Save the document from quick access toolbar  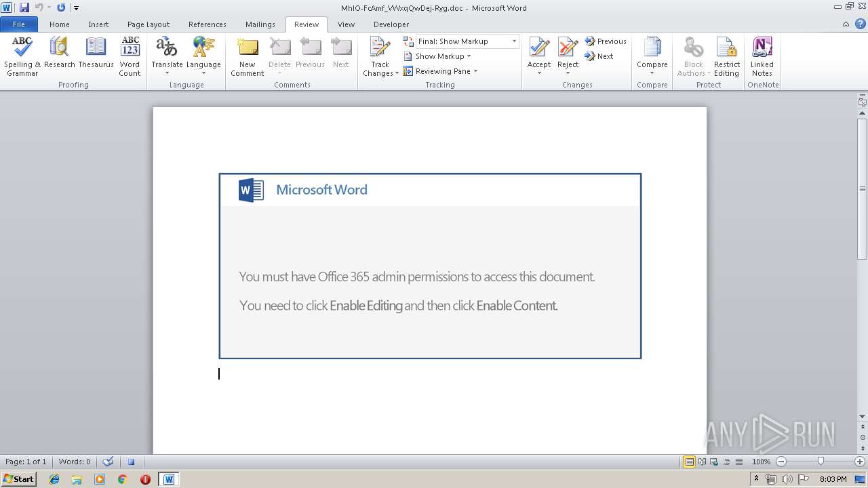(24, 7)
